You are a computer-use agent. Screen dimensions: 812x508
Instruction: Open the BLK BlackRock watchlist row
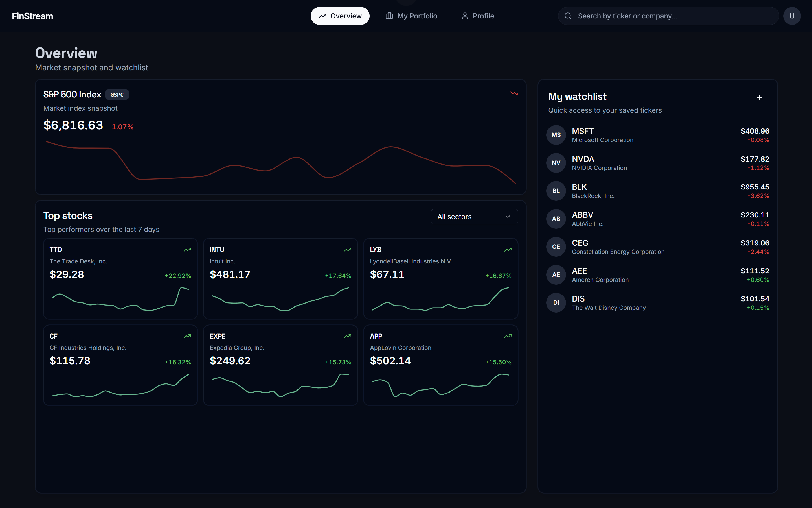657,191
